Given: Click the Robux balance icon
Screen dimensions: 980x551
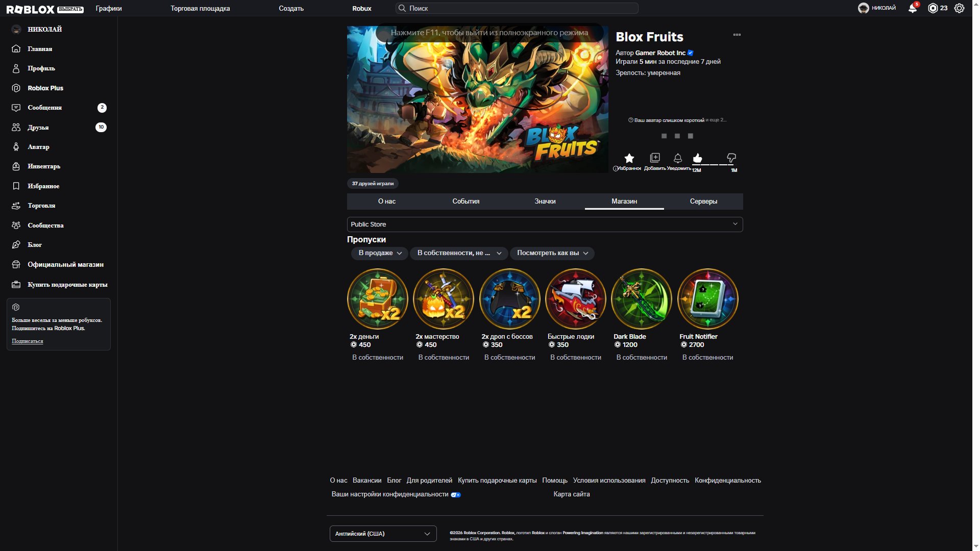Looking at the screenshot, I should [x=933, y=8].
